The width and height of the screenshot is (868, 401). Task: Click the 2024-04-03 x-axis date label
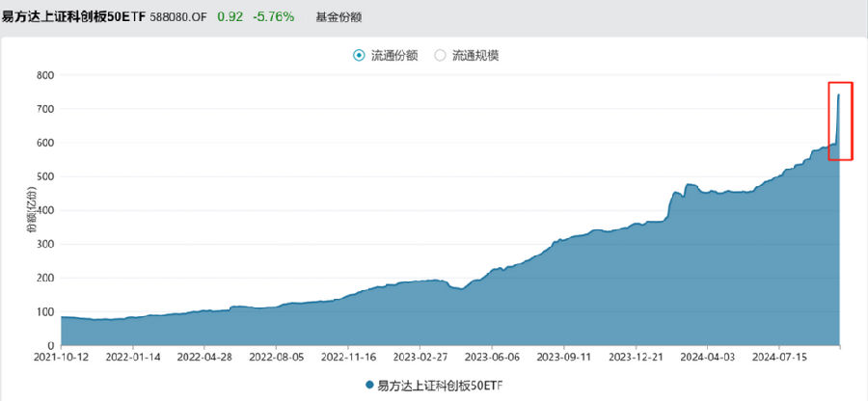coord(708,357)
